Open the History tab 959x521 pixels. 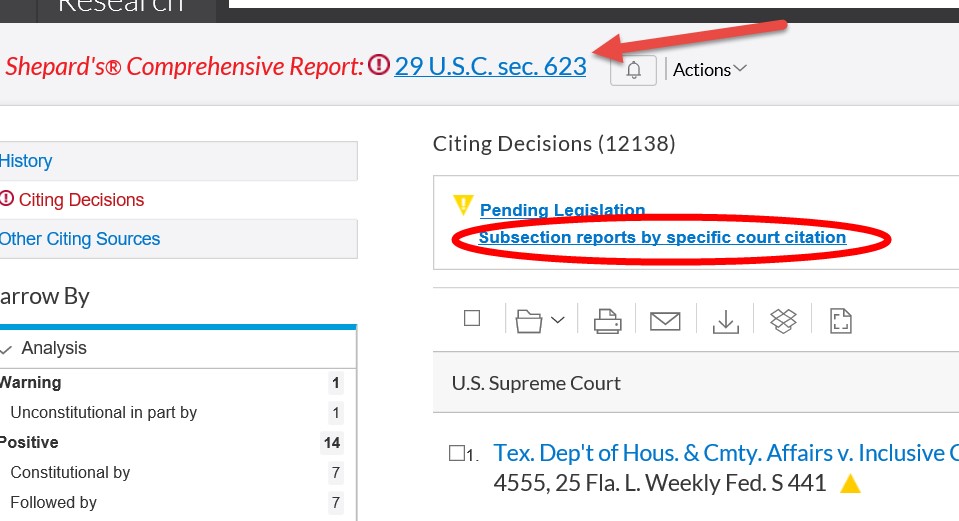coord(26,161)
